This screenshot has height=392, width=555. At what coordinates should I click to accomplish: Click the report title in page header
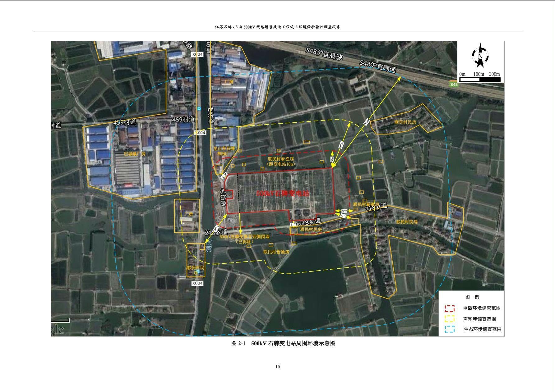(277, 27)
